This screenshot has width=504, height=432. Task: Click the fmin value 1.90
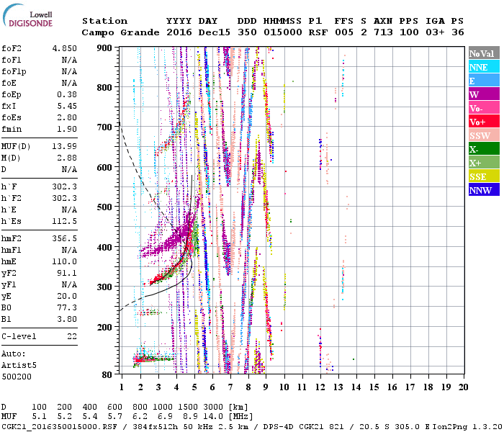(x=67, y=129)
